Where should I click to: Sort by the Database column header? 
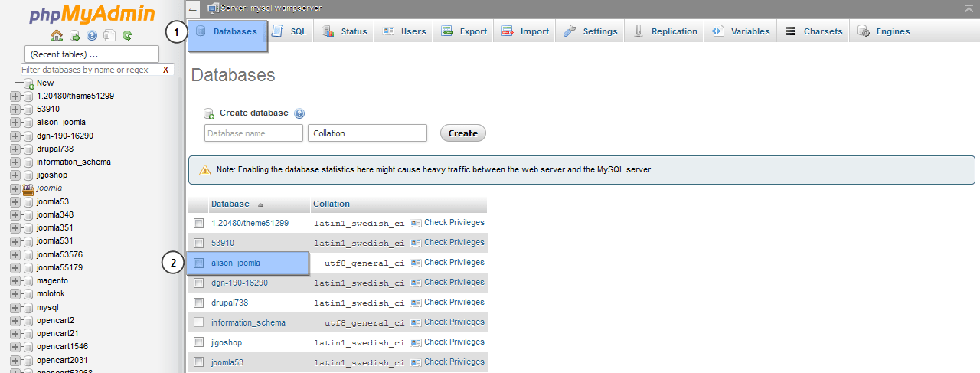(x=230, y=204)
